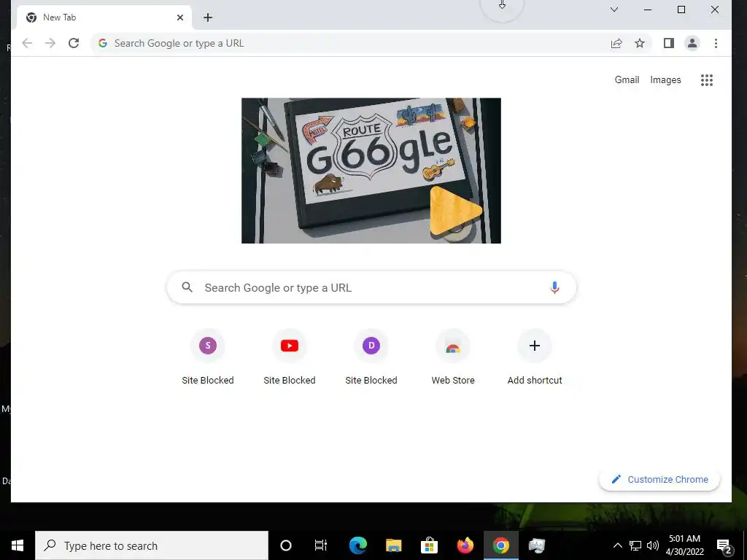Open Cortana from the taskbar
Image resolution: width=747 pixels, height=560 pixels.
tap(286, 545)
